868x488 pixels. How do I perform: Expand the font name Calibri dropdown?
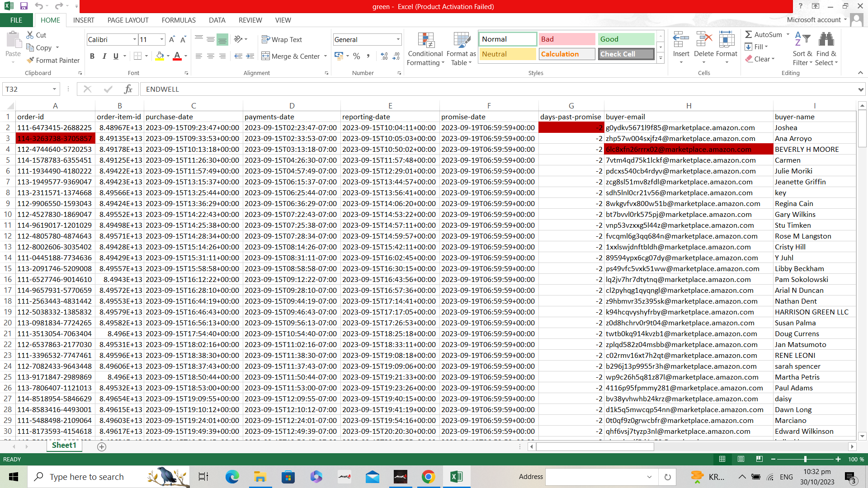(134, 40)
